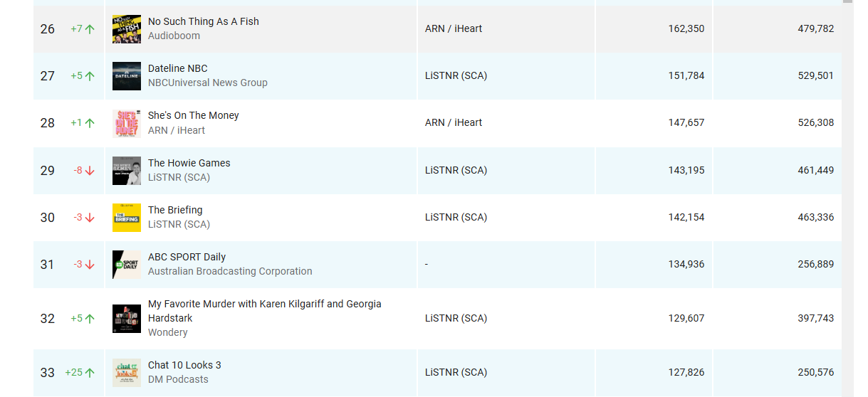
Task: Open the No Such Thing As A Fish artwork
Action: point(127,29)
